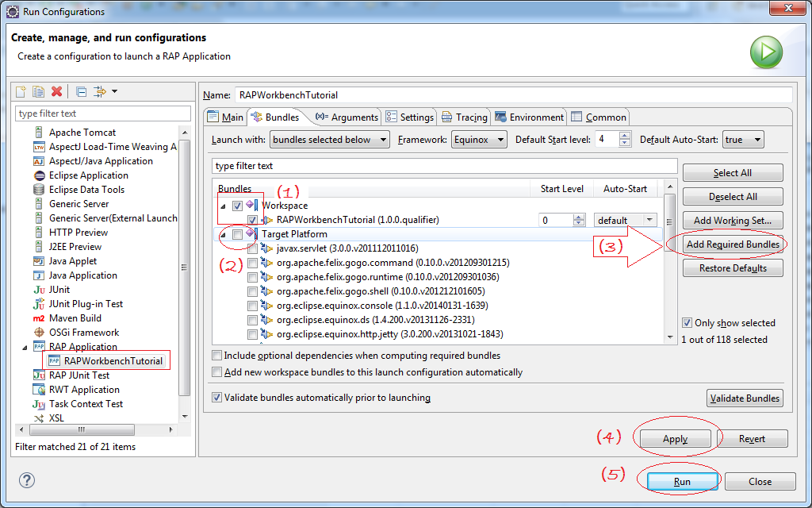Uncheck the Workspace bundles checkbox
The image size is (812, 508).
coord(237,206)
